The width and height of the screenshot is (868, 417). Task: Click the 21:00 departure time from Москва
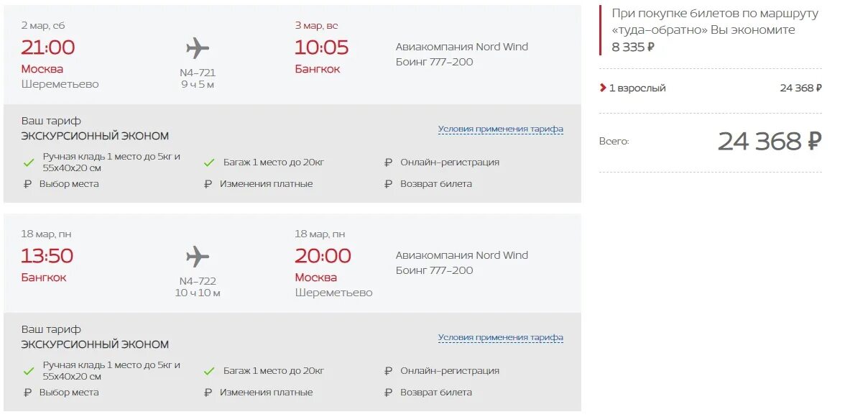tap(48, 47)
